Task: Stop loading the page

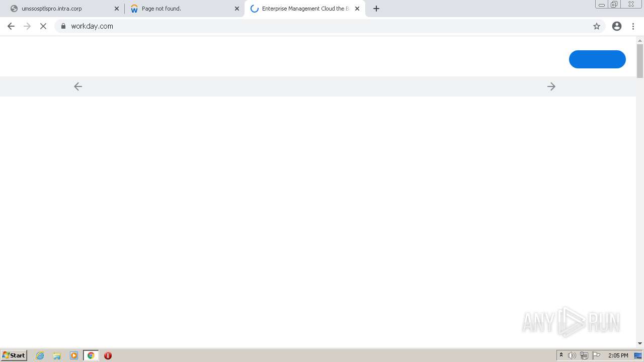Action: 43,26
